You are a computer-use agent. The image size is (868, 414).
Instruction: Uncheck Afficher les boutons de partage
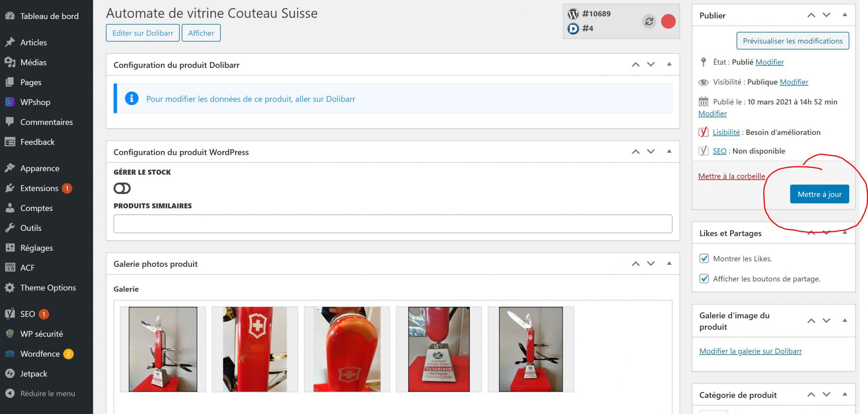pos(704,278)
